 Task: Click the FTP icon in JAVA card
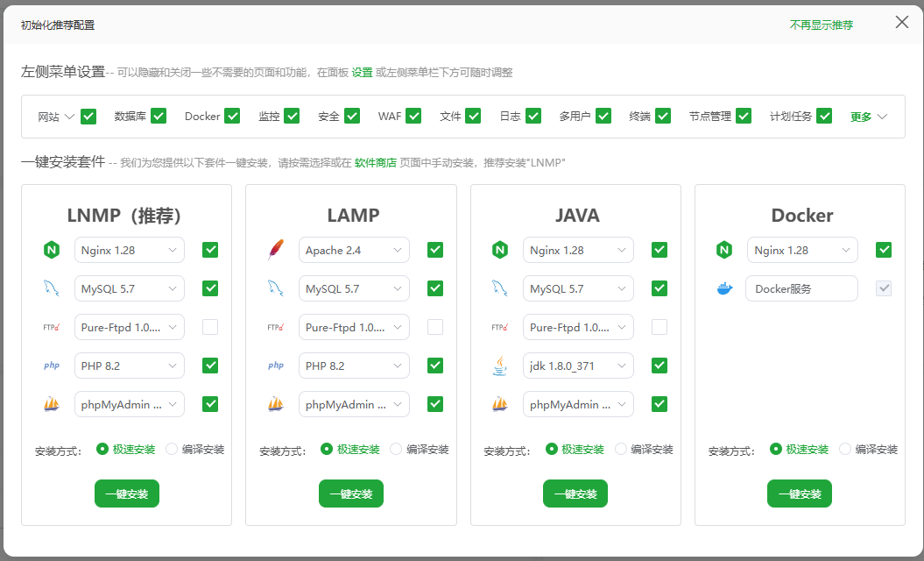500,327
